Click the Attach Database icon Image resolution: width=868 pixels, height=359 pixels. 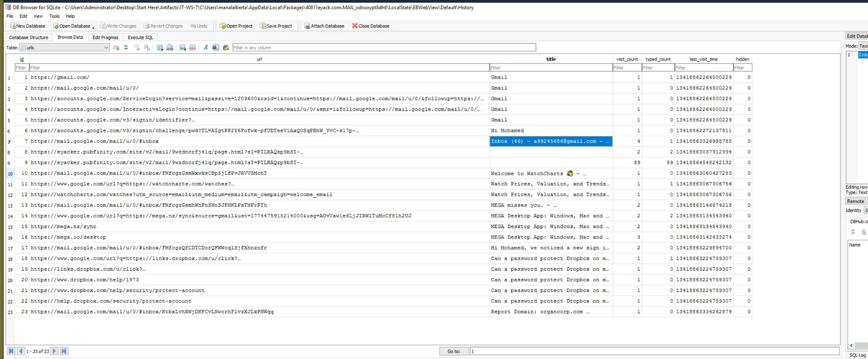(x=307, y=26)
